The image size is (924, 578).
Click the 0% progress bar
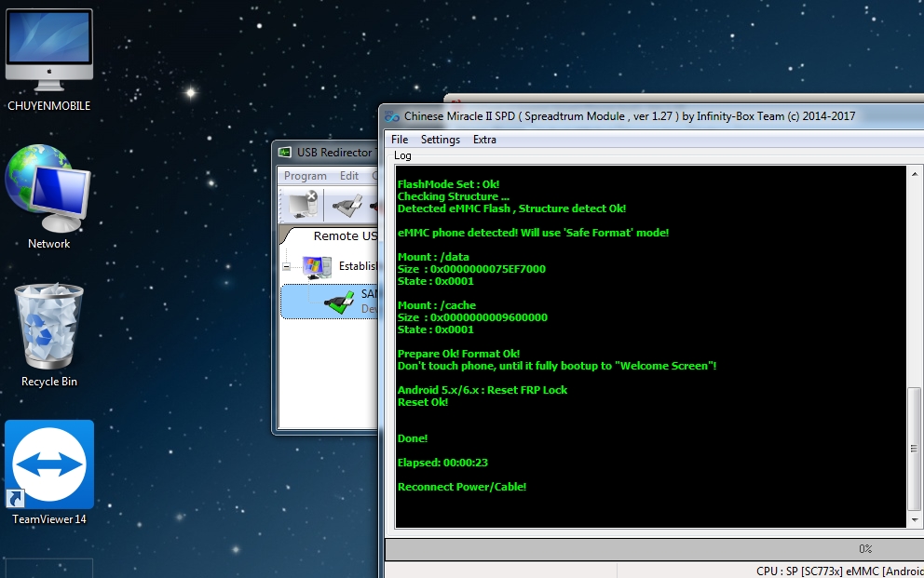tap(654, 549)
